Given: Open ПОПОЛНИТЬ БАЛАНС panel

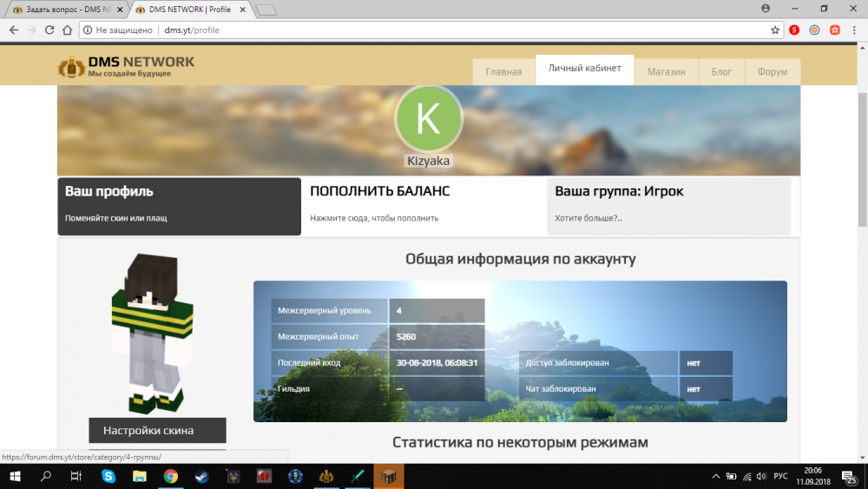Looking at the screenshot, I should (x=424, y=206).
